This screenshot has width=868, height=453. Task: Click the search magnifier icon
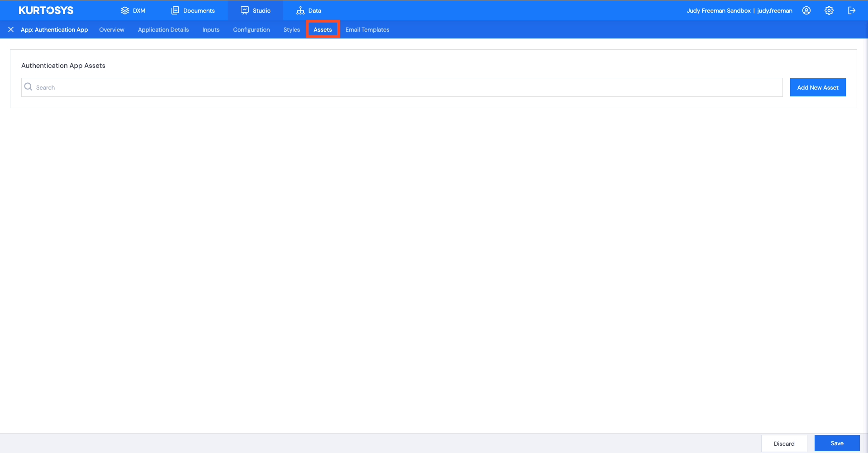(28, 87)
